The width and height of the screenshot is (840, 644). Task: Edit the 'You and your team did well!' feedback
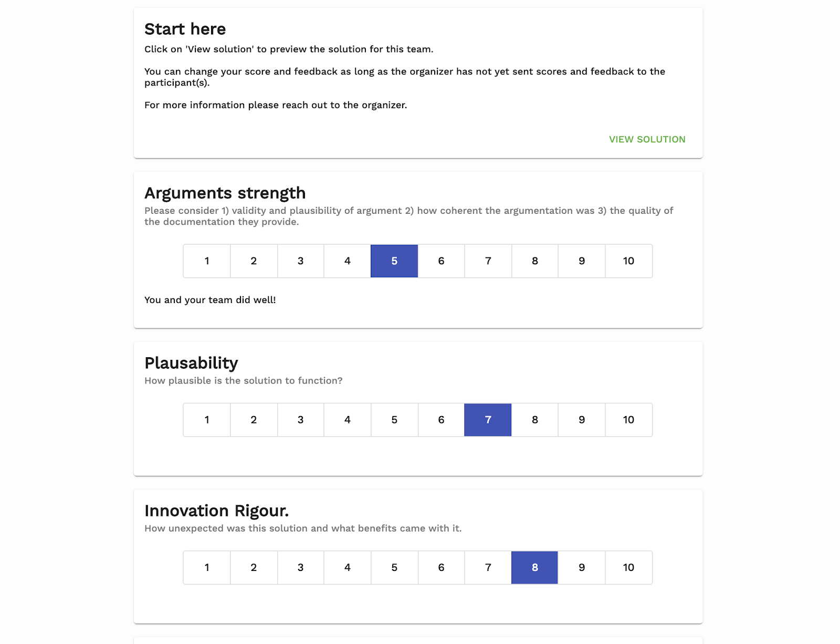coord(210,300)
